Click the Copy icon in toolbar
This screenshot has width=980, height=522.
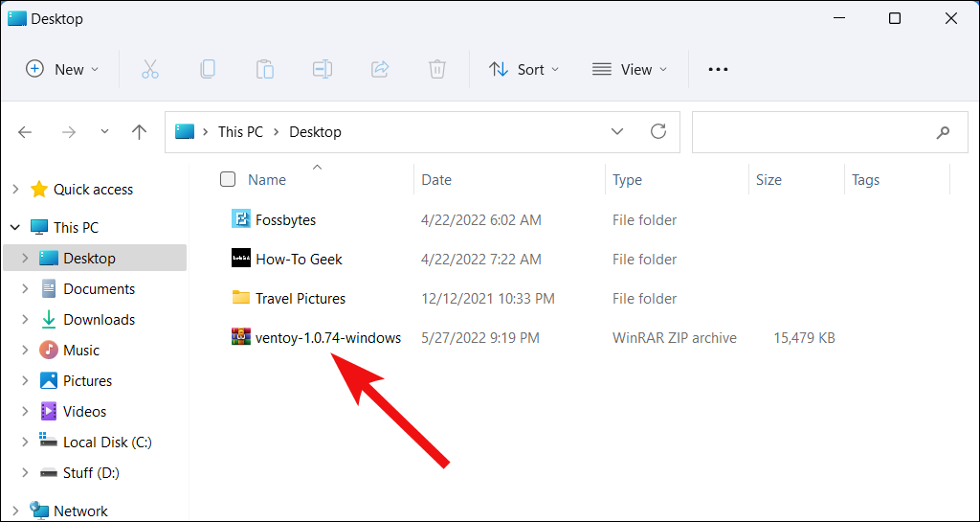[208, 69]
